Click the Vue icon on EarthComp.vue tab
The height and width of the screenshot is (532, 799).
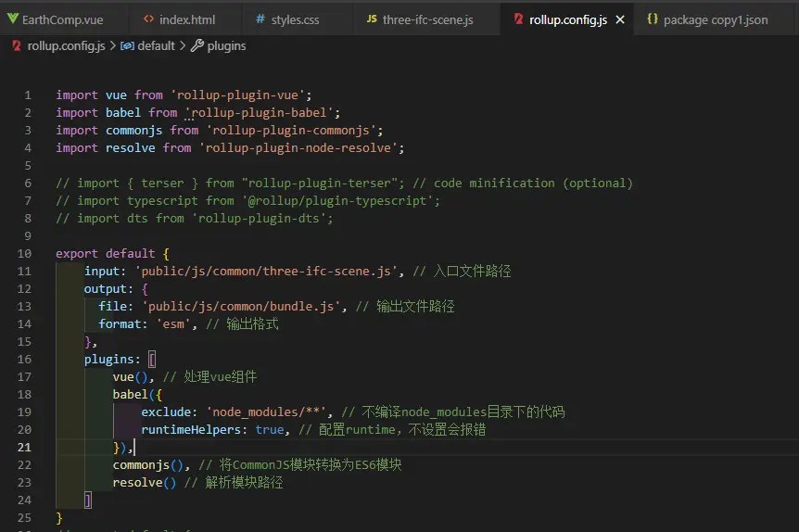[x=13, y=19]
